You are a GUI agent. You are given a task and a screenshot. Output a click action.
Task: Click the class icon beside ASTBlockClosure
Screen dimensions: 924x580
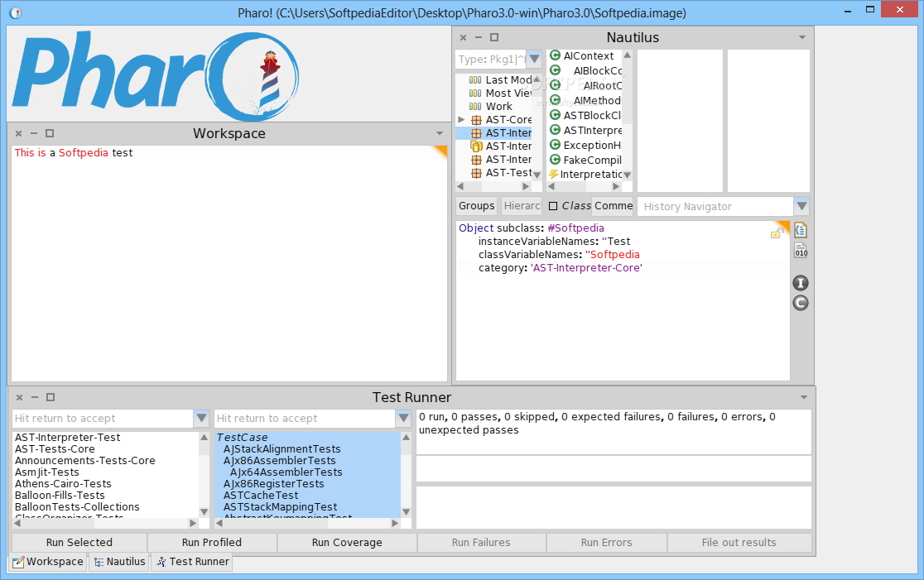click(x=555, y=115)
